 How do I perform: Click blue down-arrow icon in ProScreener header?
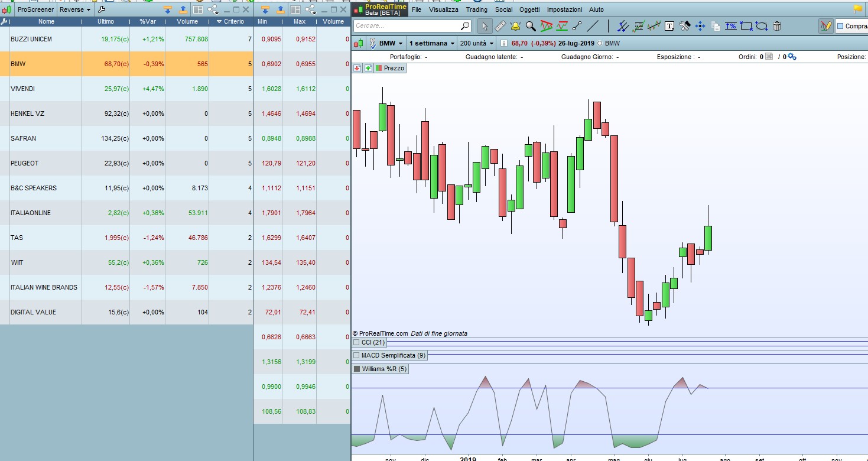(x=167, y=9)
